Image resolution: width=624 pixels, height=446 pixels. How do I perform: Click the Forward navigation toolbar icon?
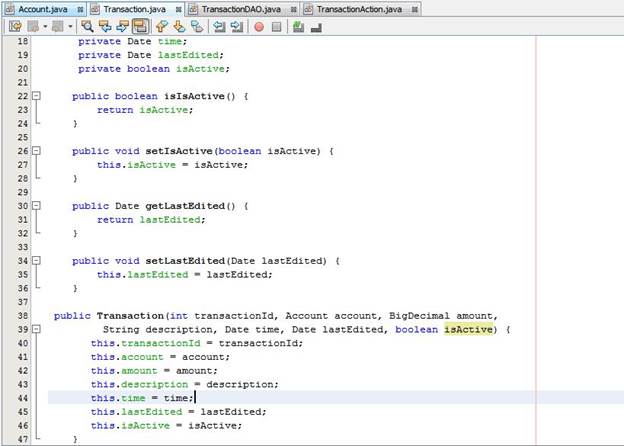pos(58,27)
